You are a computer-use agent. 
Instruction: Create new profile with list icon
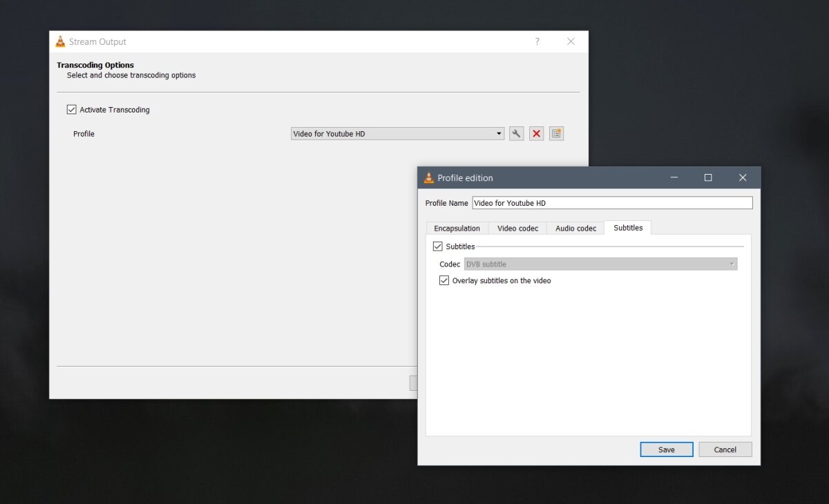[x=557, y=134]
